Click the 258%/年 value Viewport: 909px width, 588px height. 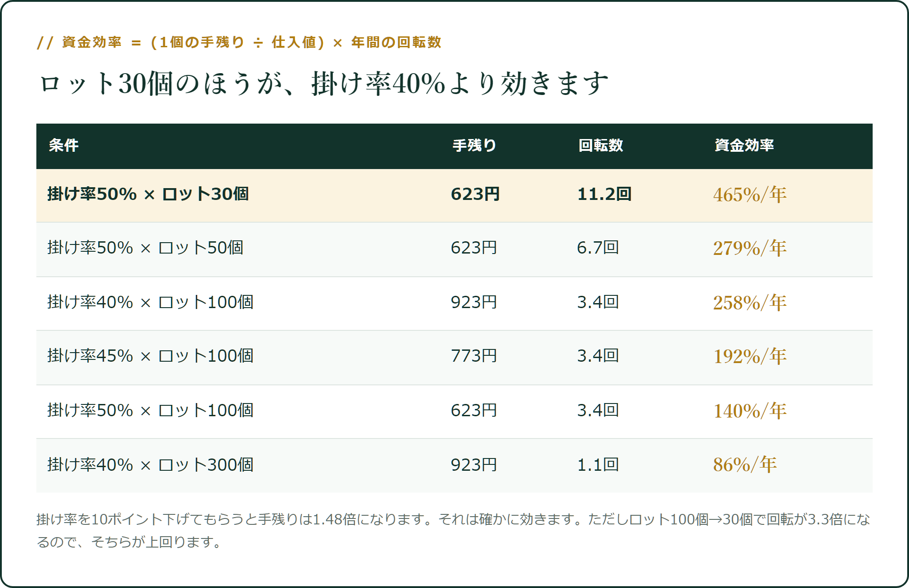coord(749,303)
